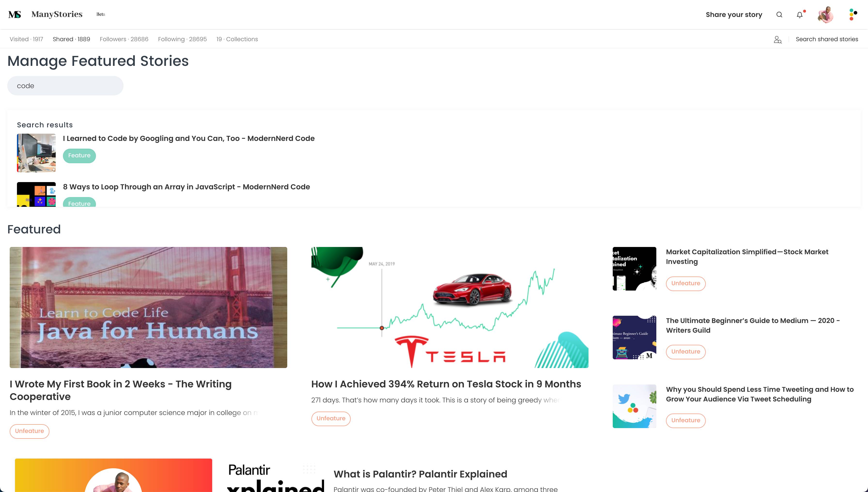
Task: Click the ManyStories MS logo icon
Action: click(15, 15)
